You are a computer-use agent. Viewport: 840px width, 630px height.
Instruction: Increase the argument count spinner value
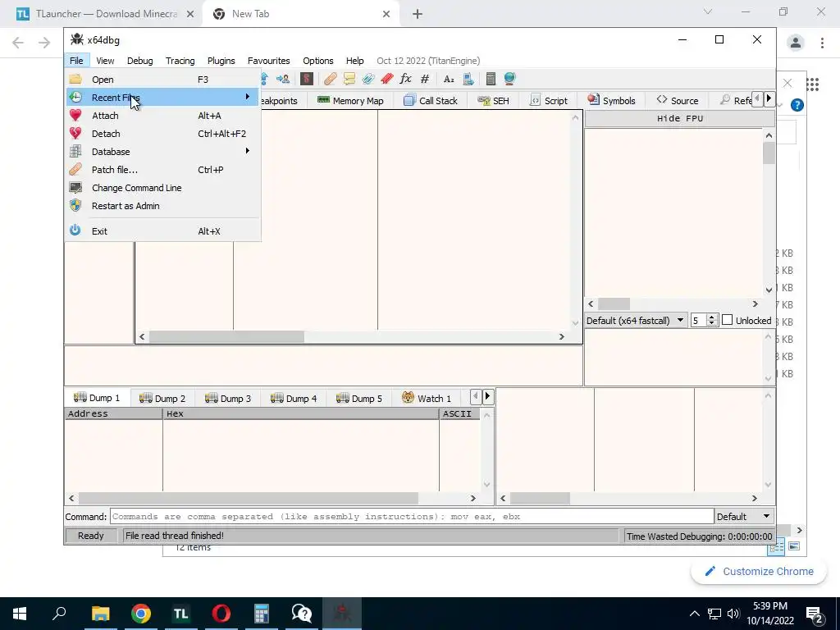click(x=711, y=317)
